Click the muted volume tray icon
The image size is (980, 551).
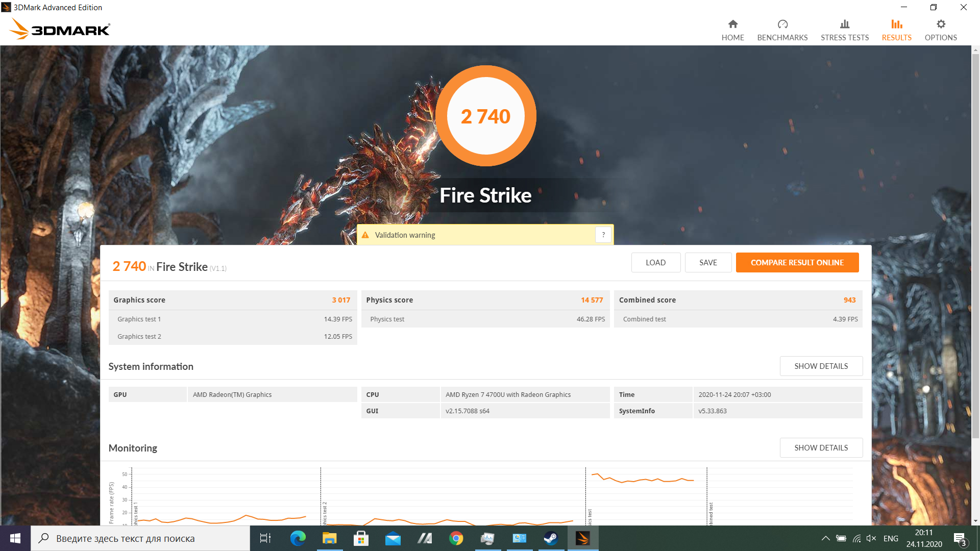(x=871, y=538)
